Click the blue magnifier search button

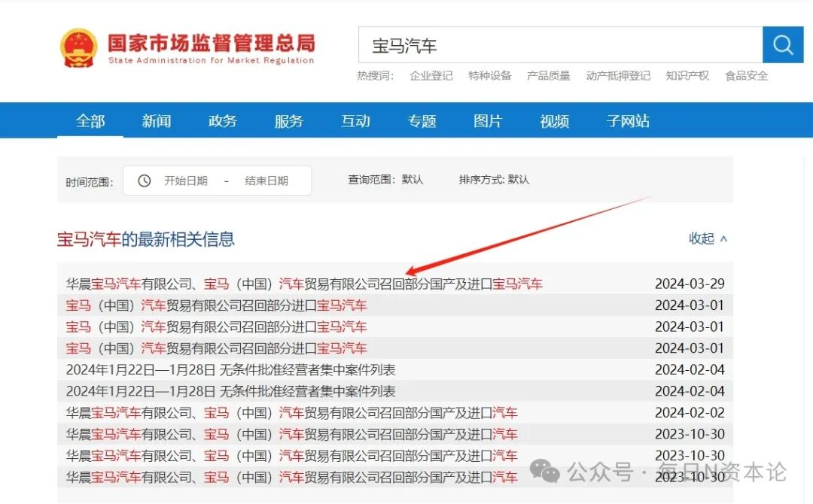pyautogui.click(x=783, y=45)
